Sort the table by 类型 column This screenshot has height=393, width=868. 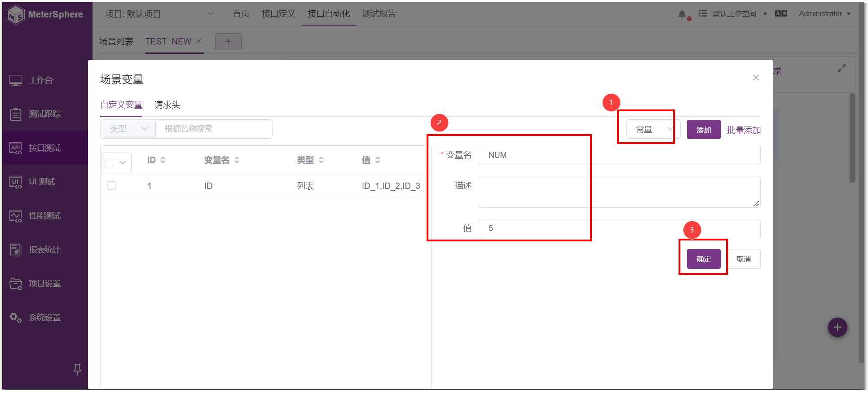(x=321, y=160)
